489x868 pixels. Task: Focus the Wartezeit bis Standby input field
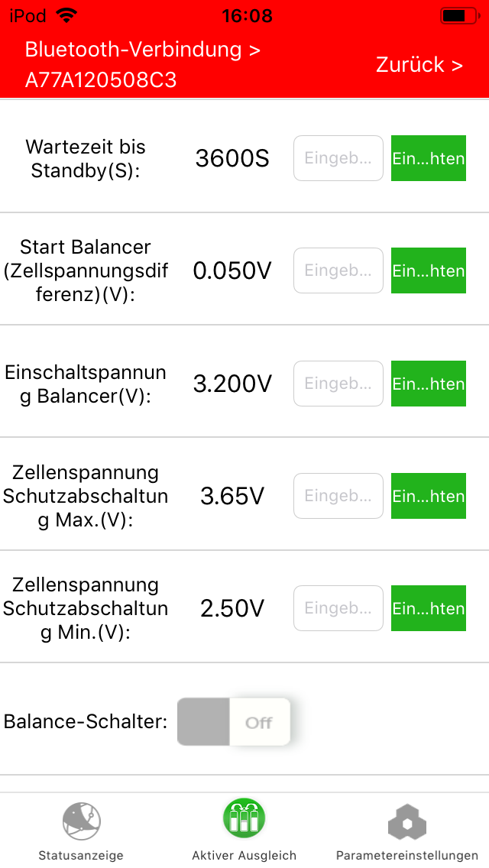338,158
